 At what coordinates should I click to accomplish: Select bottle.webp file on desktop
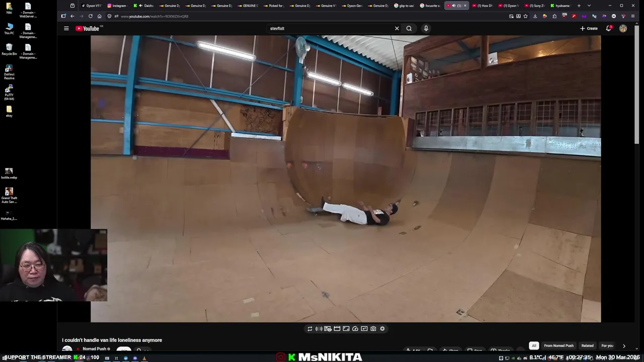(x=9, y=173)
